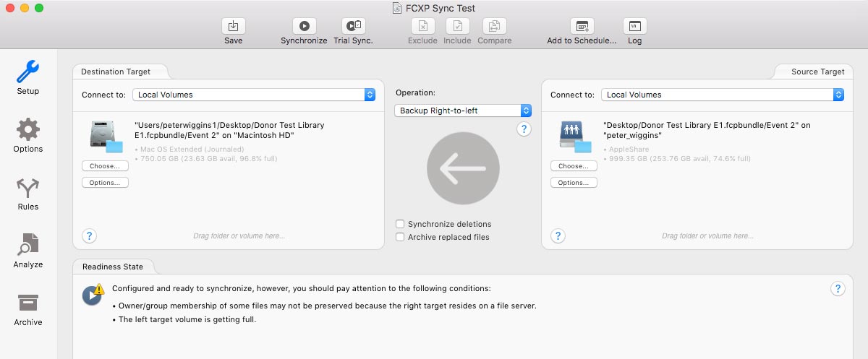868x359 pixels.
Task: Open the Analyze section in sidebar
Action: pos(28,246)
